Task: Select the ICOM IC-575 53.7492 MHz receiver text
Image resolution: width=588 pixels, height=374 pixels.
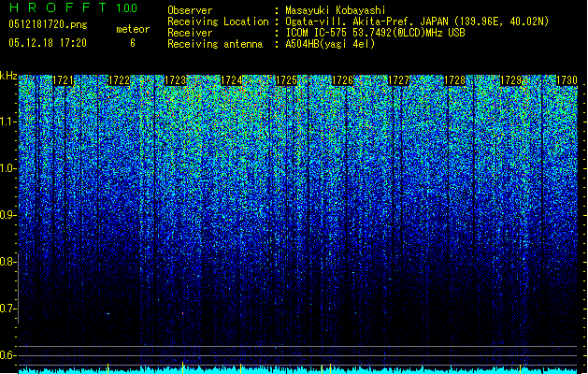Action: tap(375, 33)
